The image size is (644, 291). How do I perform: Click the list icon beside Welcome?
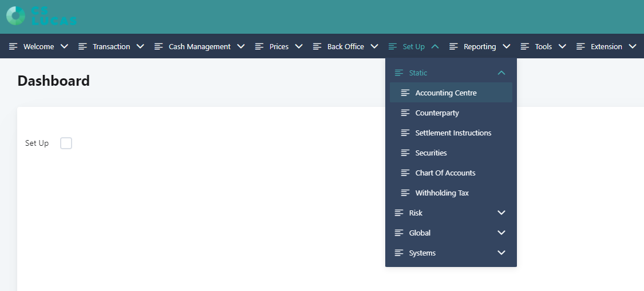point(13,46)
